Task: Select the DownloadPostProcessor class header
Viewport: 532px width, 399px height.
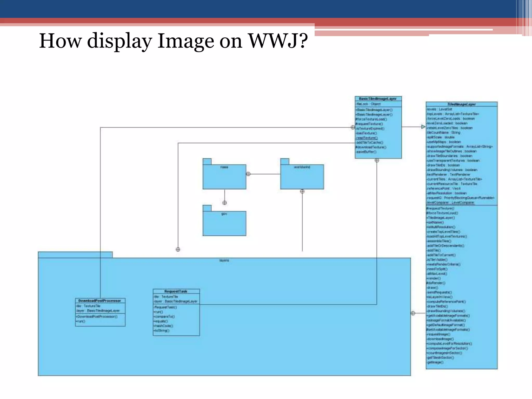Action: tap(100, 301)
